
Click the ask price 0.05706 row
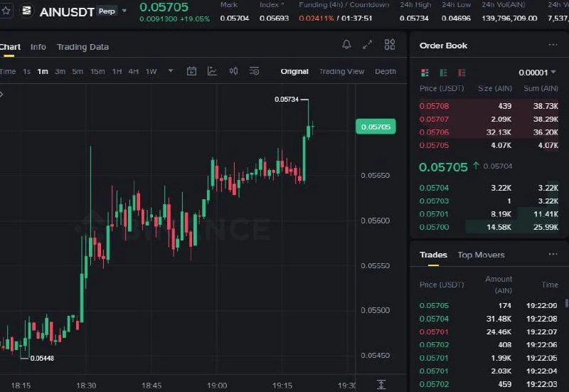click(x=489, y=132)
